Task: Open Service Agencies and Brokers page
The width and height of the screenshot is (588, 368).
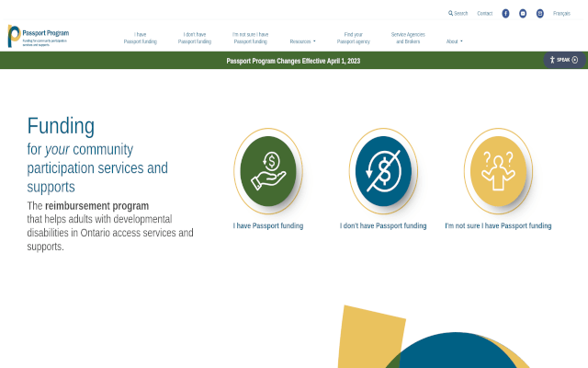Action: tap(408, 38)
